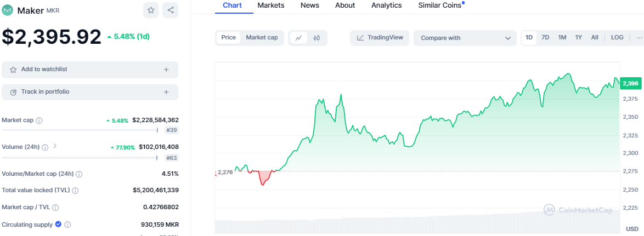Click the 930,159 MKR supply value
Screen dimensions: 644x236
(160, 225)
